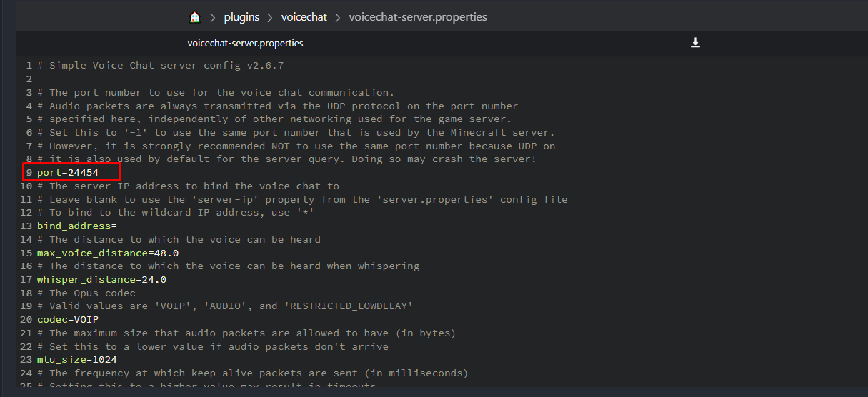Click the comment listing valid codec values

click(x=231, y=306)
